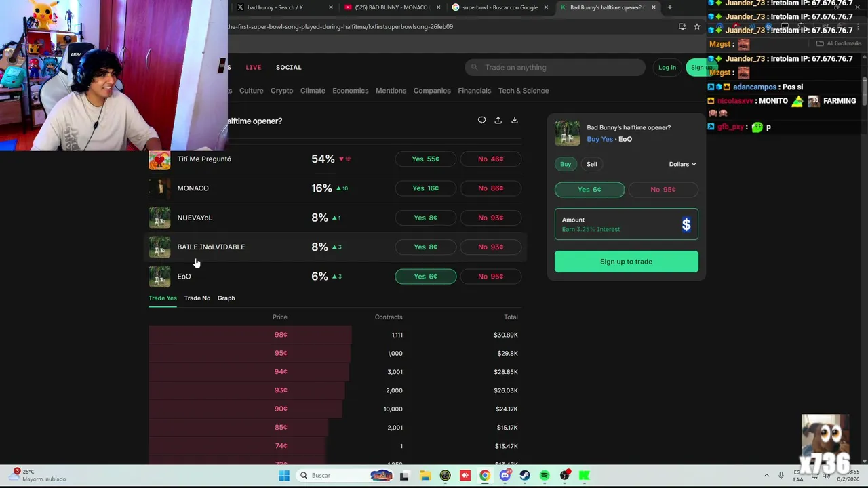
Task: Select 'Yes 6¢' in the EoO row
Action: tap(425, 276)
